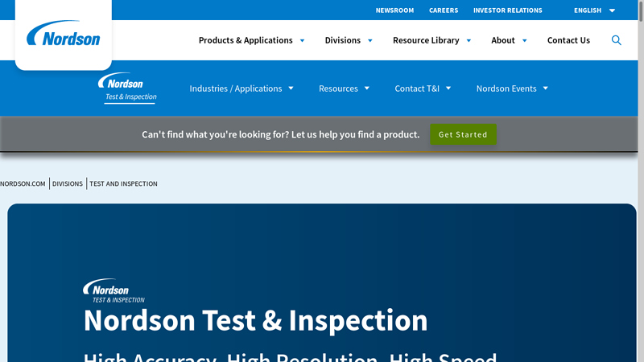
Task: Open the Resource Library menu
Action: [x=426, y=40]
